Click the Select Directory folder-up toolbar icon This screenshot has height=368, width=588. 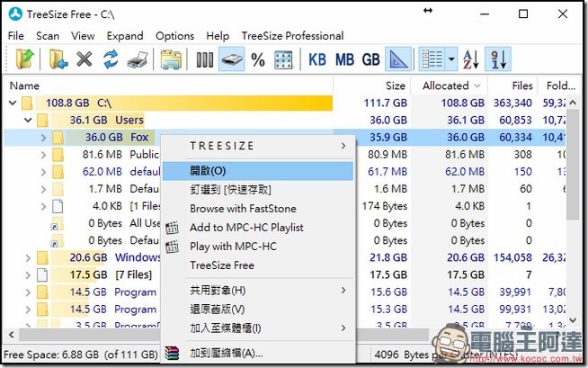pos(25,59)
